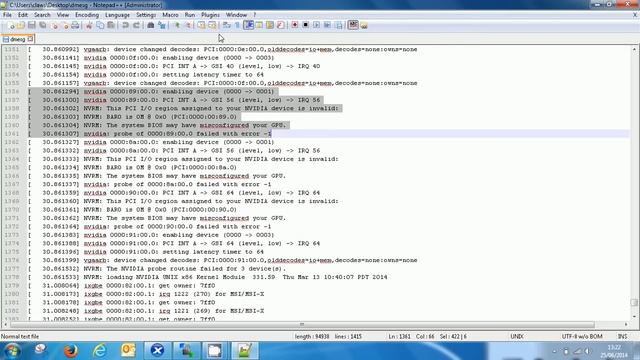Viewport: 640px width, 360px height.
Task: Undo last action via toolbar arrow
Action: (125, 25)
